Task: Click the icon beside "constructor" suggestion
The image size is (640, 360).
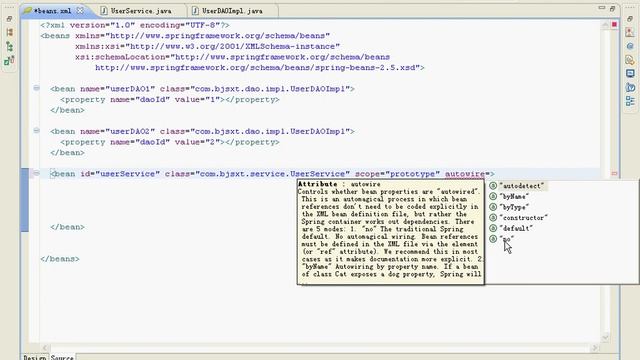Action: (493, 218)
